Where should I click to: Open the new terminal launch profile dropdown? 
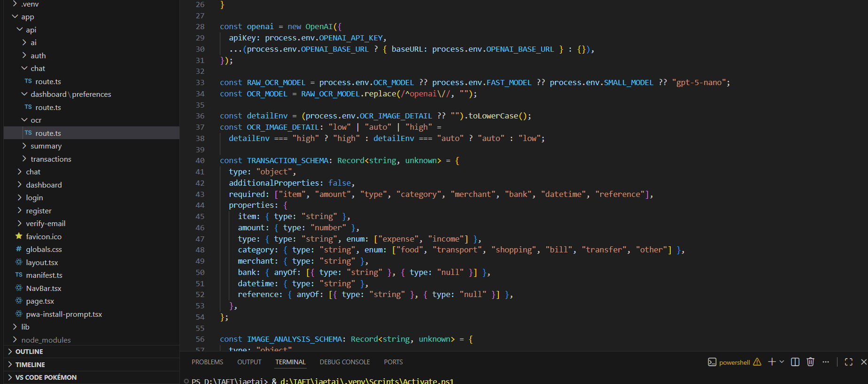782,362
